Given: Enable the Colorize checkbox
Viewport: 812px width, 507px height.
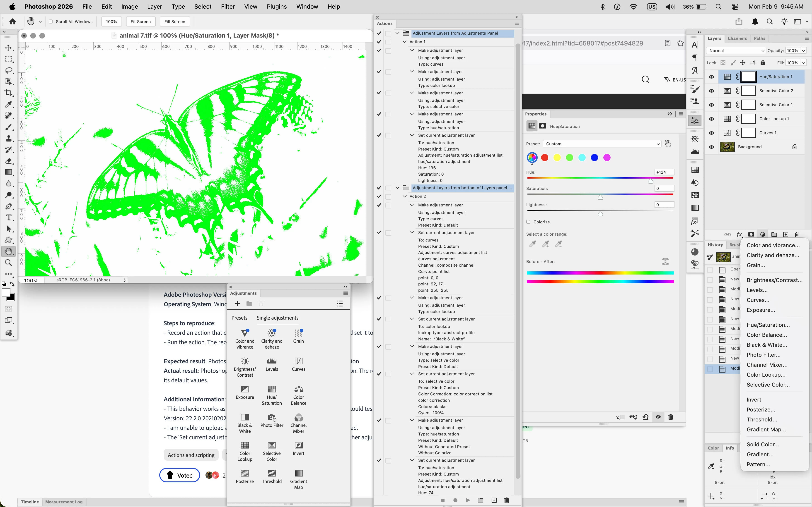Looking at the screenshot, I should click(529, 222).
